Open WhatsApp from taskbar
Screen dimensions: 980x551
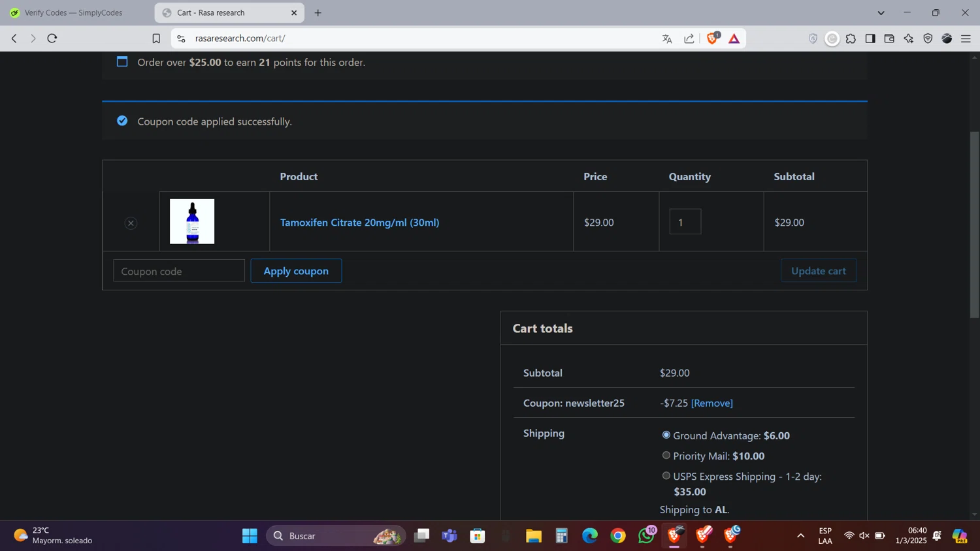[646, 536]
